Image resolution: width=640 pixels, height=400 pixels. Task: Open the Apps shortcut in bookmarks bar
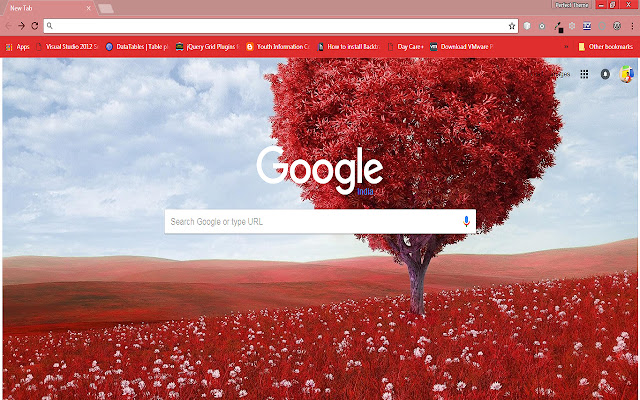18,47
